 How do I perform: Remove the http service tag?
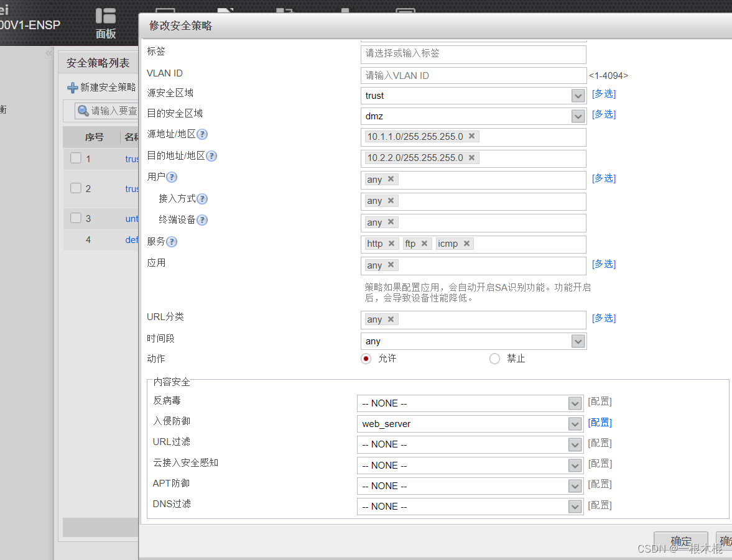click(391, 243)
